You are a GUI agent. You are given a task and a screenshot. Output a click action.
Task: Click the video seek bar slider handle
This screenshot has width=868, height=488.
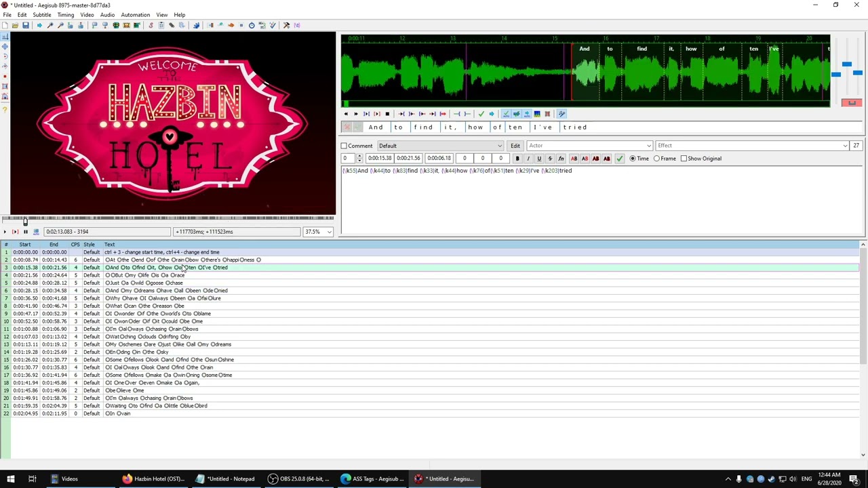(26, 221)
